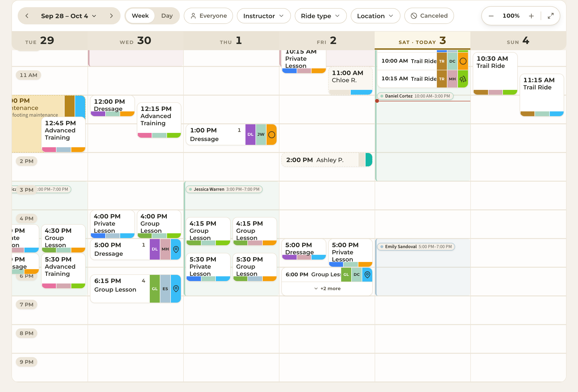578x392 pixels.
Task: Open the Sep 28 – Oct 4 date picker
Action: [x=69, y=16]
